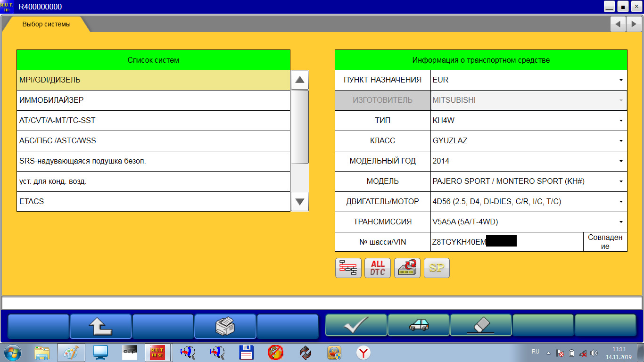This screenshot has width=644, height=362.
Task: Show next tab with right arrow
Action: pos(633,24)
